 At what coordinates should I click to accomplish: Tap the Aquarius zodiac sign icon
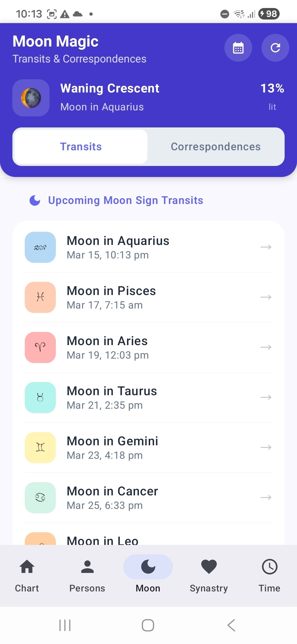tap(40, 247)
